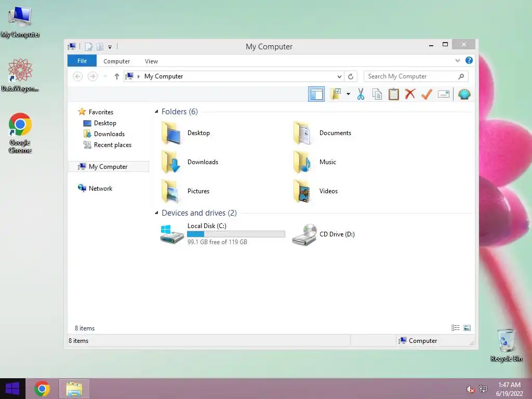The height and width of the screenshot is (399, 532).
Task: Open the File ribbon tab
Action: (x=82, y=61)
